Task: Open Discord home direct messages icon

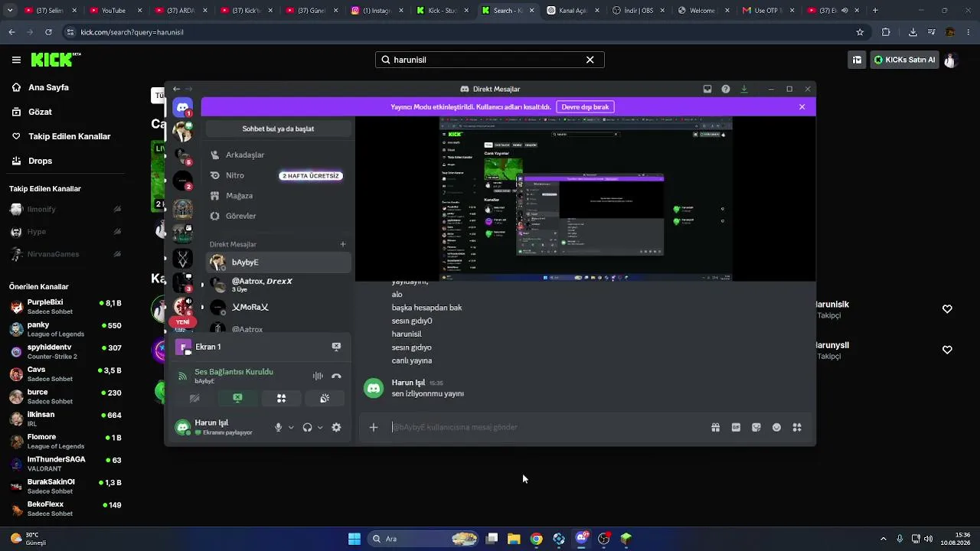Action: (182, 107)
